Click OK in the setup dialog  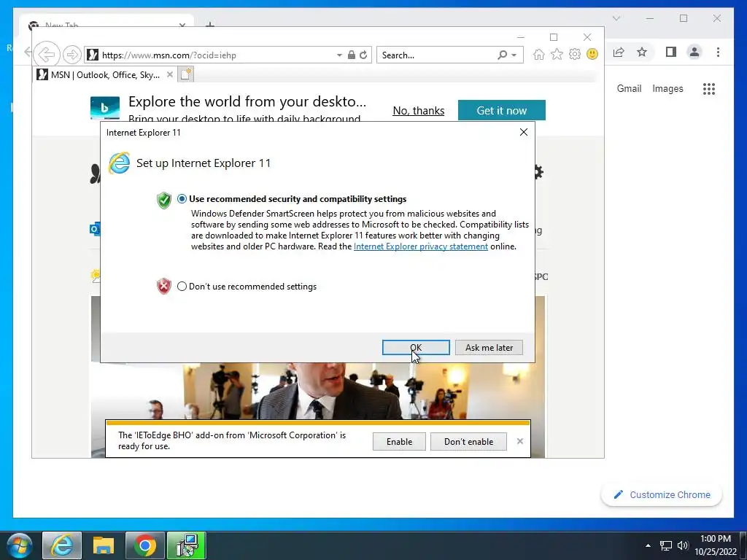point(416,348)
